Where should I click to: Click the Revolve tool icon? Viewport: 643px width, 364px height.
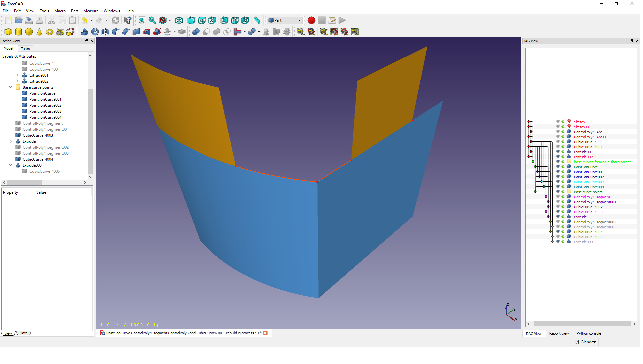click(95, 32)
